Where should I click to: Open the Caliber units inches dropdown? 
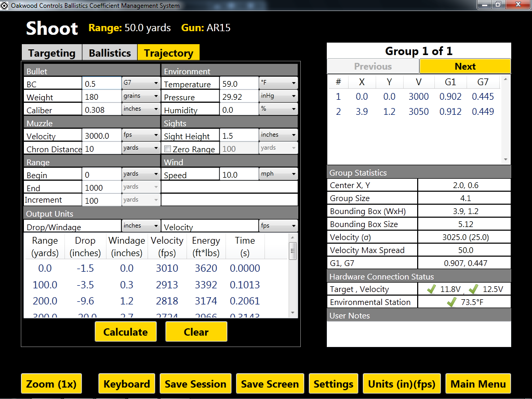point(141,109)
